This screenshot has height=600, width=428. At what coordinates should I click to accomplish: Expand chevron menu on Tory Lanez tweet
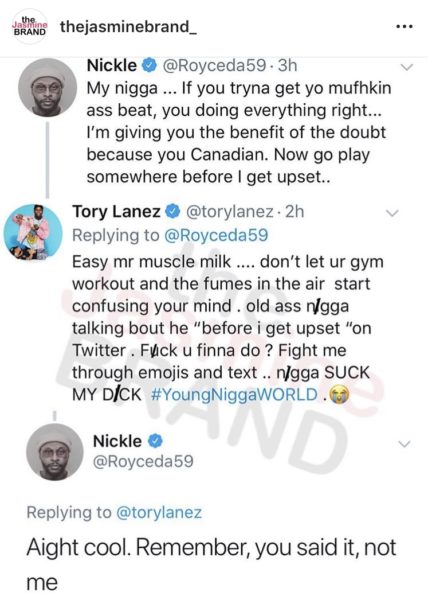coord(392,213)
